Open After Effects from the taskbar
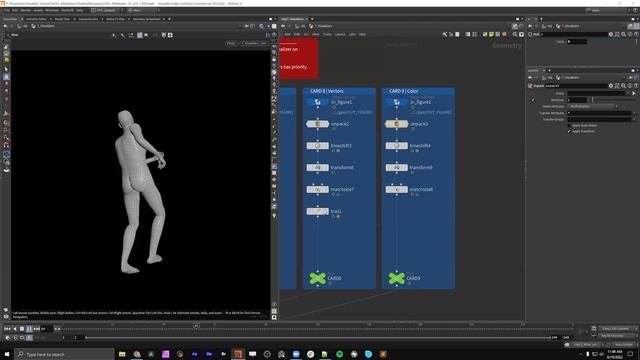 point(194,354)
